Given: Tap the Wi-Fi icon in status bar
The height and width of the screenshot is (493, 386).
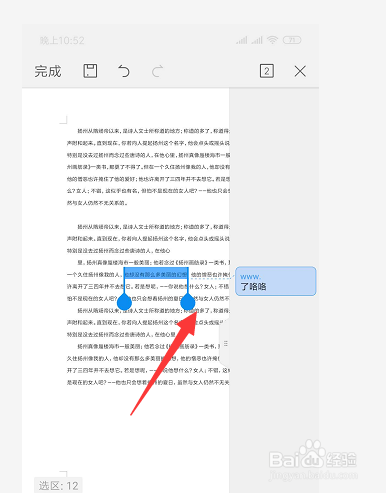Looking at the screenshot, I should pos(272,40).
